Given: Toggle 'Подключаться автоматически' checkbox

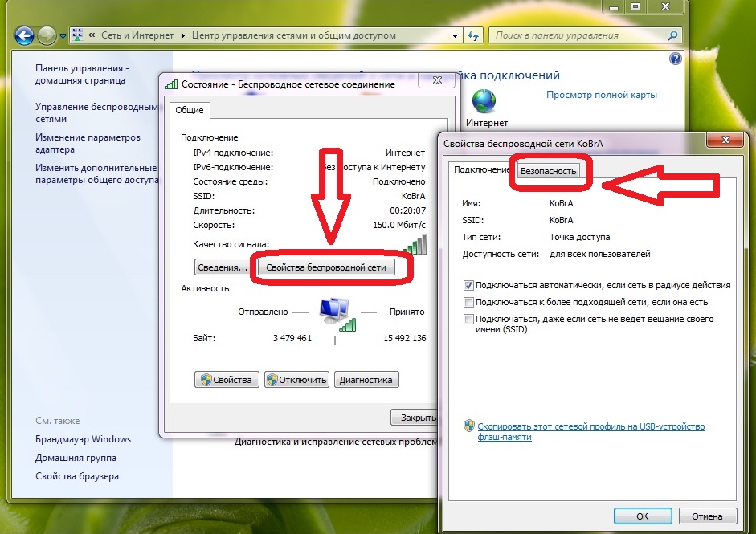Looking at the screenshot, I should click(468, 285).
